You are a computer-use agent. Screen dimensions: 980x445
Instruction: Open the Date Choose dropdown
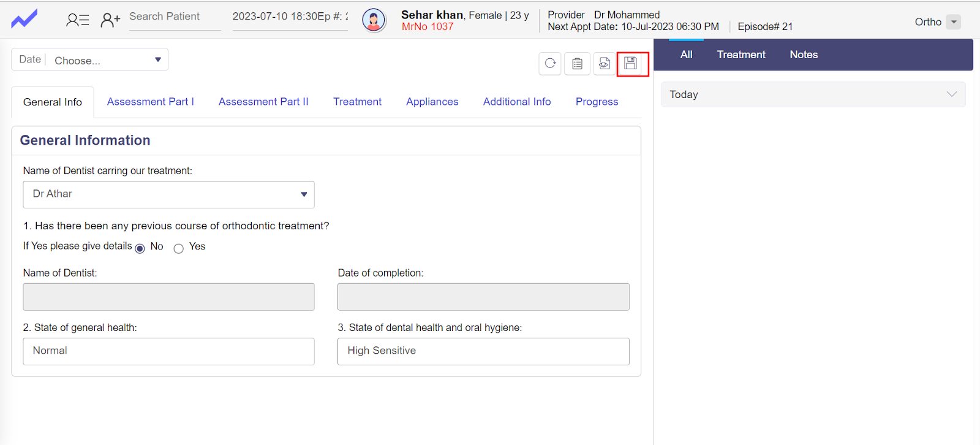[90, 59]
